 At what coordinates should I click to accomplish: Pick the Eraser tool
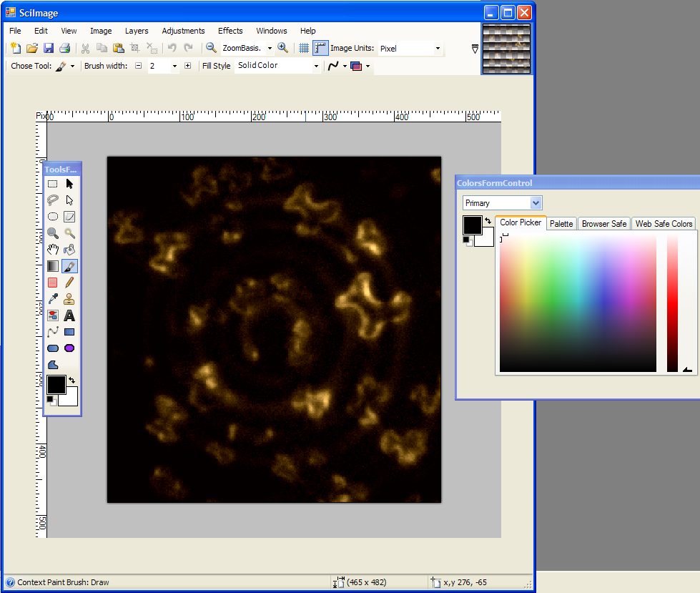[x=53, y=283]
